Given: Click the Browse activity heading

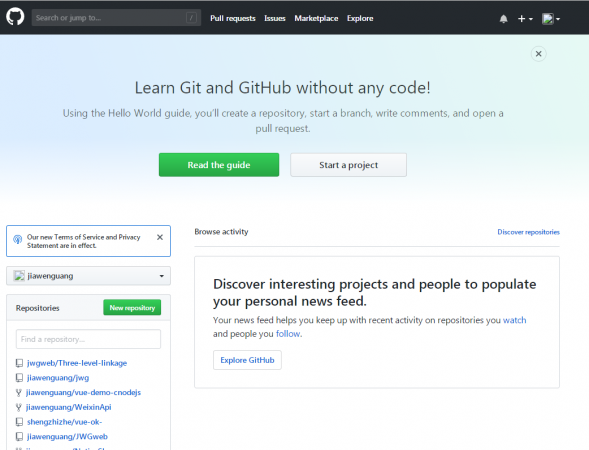Looking at the screenshot, I should pos(221,232).
